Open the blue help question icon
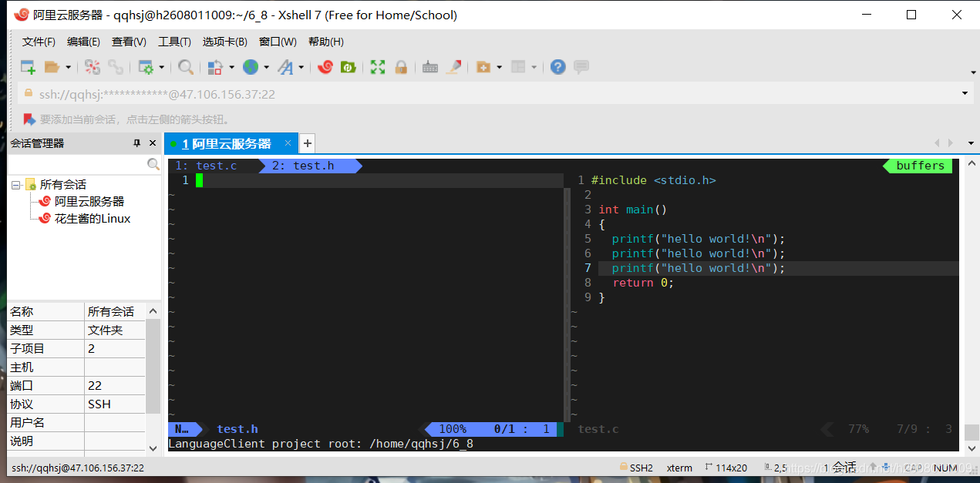This screenshot has width=980, height=483. [558, 67]
